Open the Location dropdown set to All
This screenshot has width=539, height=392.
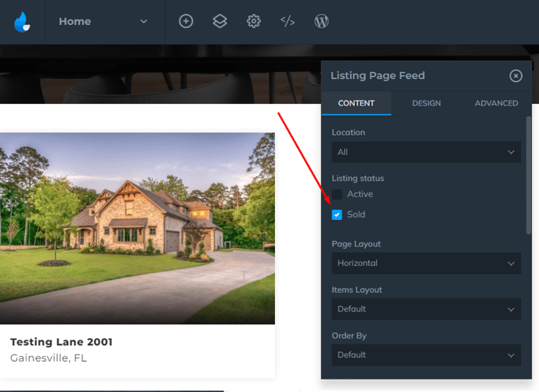coord(426,152)
